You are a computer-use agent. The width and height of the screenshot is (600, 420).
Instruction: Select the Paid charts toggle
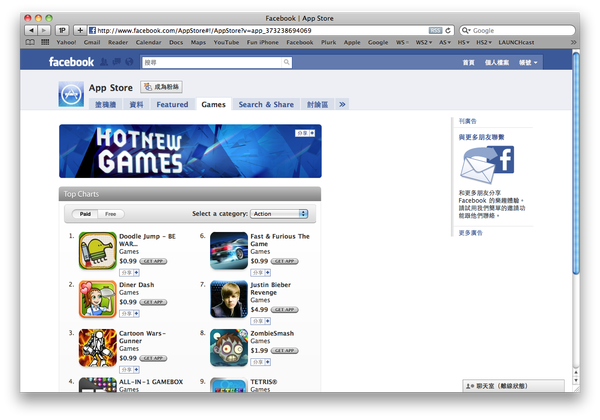click(x=85, y=214)
